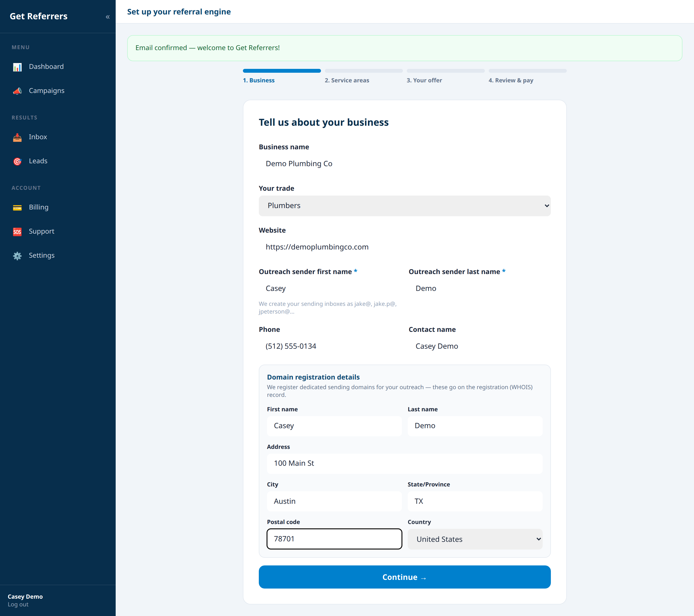Click the State/Province input field
The height and width of the screenshot is (616, 694).
coord(475,501)
